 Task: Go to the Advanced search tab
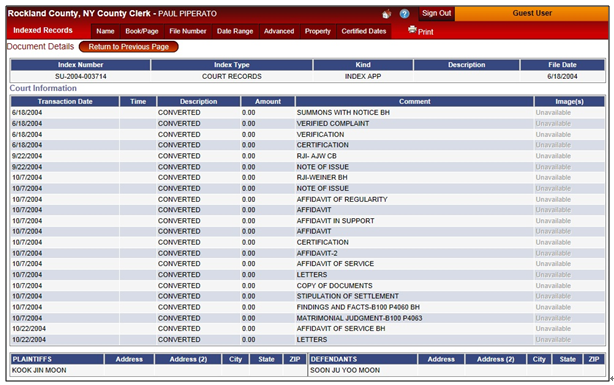[279, 31]
